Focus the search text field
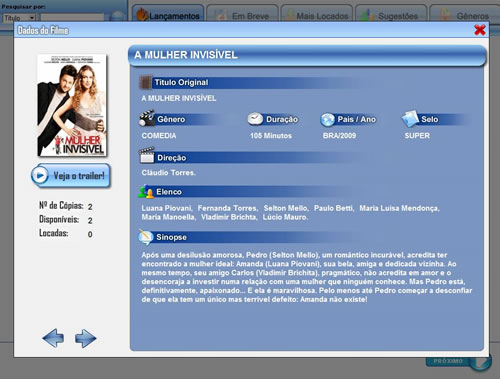 coord(72,17)
